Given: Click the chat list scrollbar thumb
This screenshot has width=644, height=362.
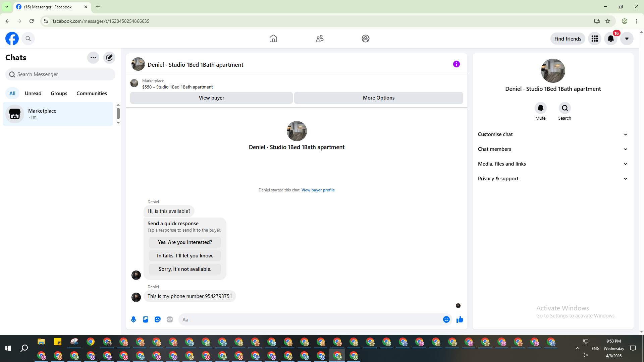Looking at the screenshot, I should click(x=118, y=113).
